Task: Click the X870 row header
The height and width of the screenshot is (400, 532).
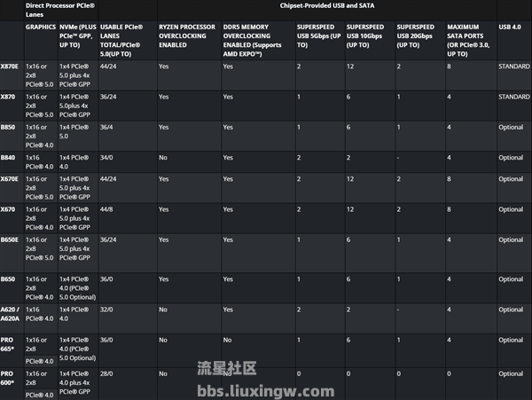Action: click(x=8, y=97)
